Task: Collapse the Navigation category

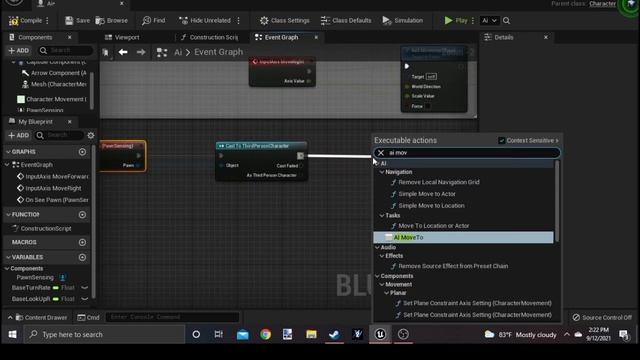Action: tap(382, 172)
